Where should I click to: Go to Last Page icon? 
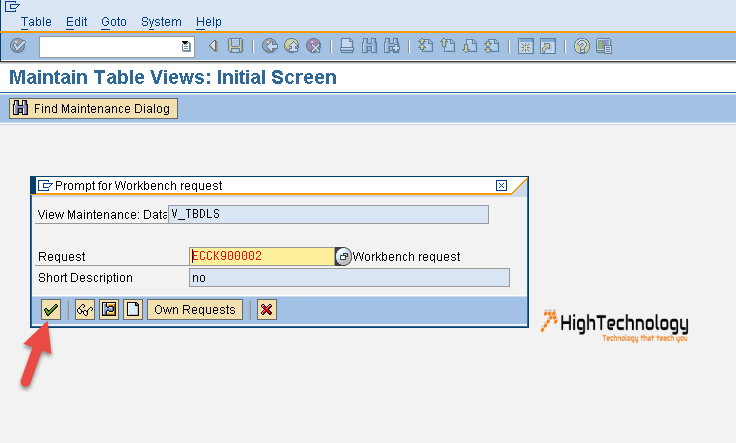pos(492,46)
